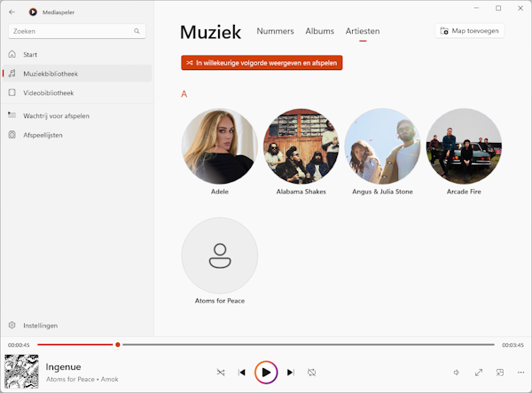Click In willekeurige volgorde weergeven en afspelen
Viewport: 532px width, 393px height.
pos(262,63)
